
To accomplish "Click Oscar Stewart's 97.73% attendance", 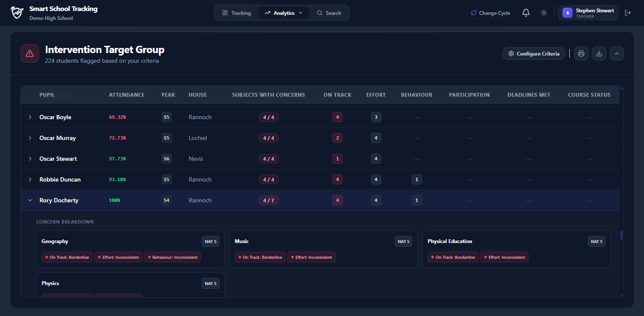I will [118, 159].
